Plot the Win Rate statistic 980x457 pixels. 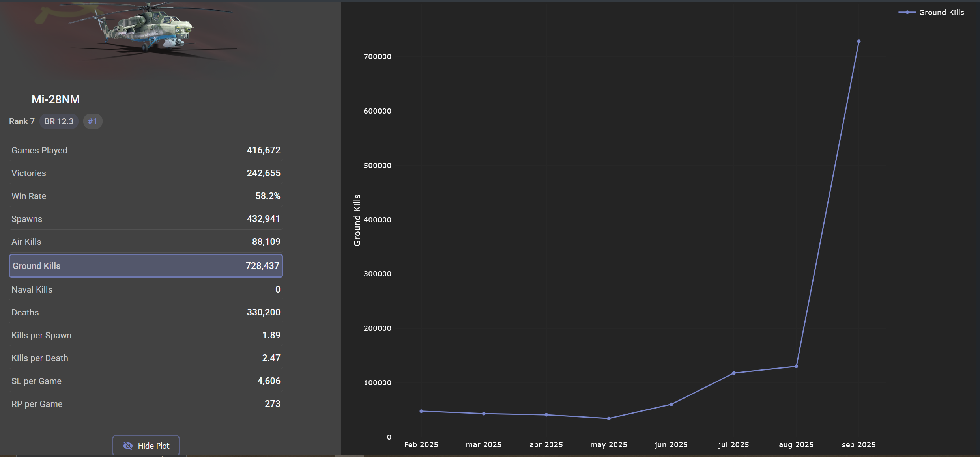coord(146,196)
